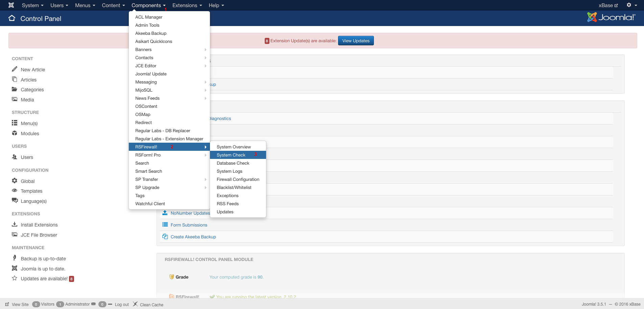Expand the RSForm! Pro submenu
644x309 pixels.
click(x=169, y=155)
